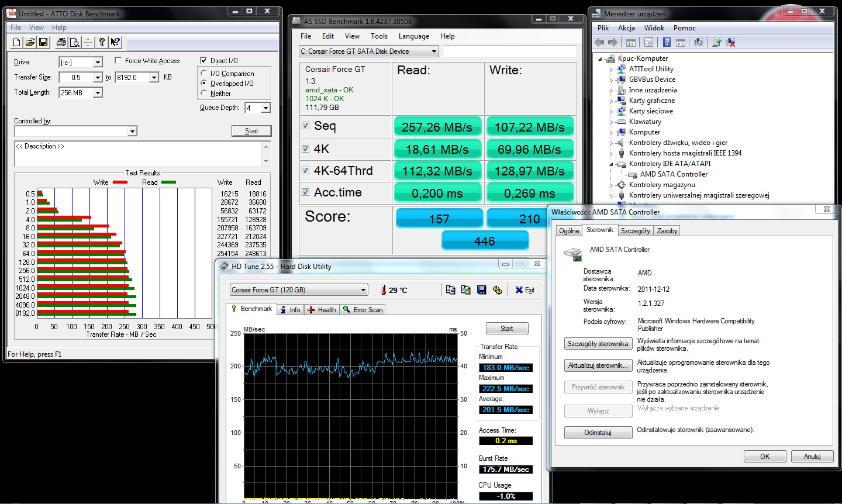Click the Back arrow in Menedżer urządzeń toolbar
842x504 pixels.
[x=599, y=42]
